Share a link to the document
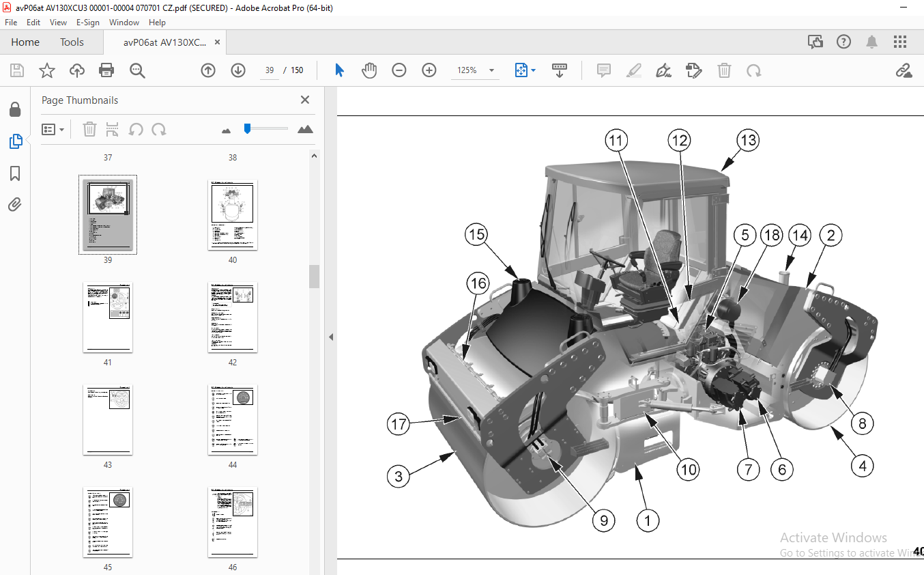This screenshot has height=575, width=924. coord(904,70)
